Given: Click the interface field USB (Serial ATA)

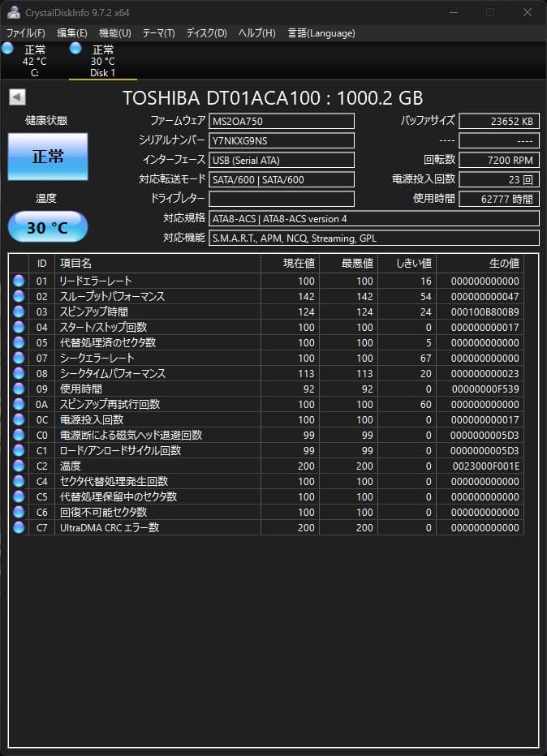Looking at the screenshot, I should click(282, 160).
